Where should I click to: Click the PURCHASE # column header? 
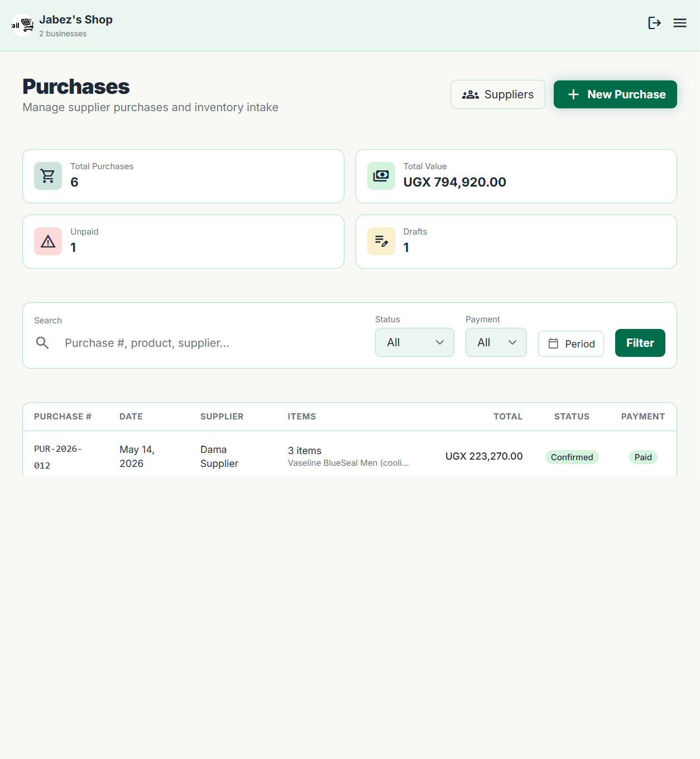click(x=63, y=417)
